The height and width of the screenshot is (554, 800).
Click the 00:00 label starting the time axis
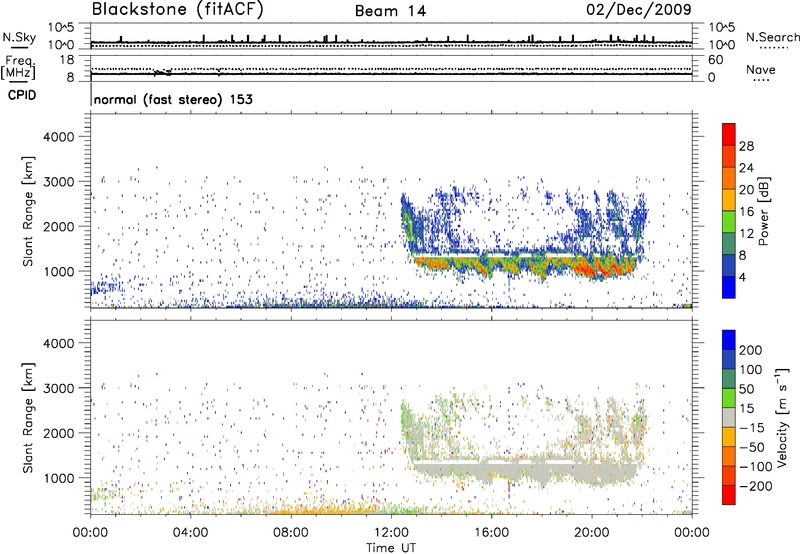click(90, 533)
